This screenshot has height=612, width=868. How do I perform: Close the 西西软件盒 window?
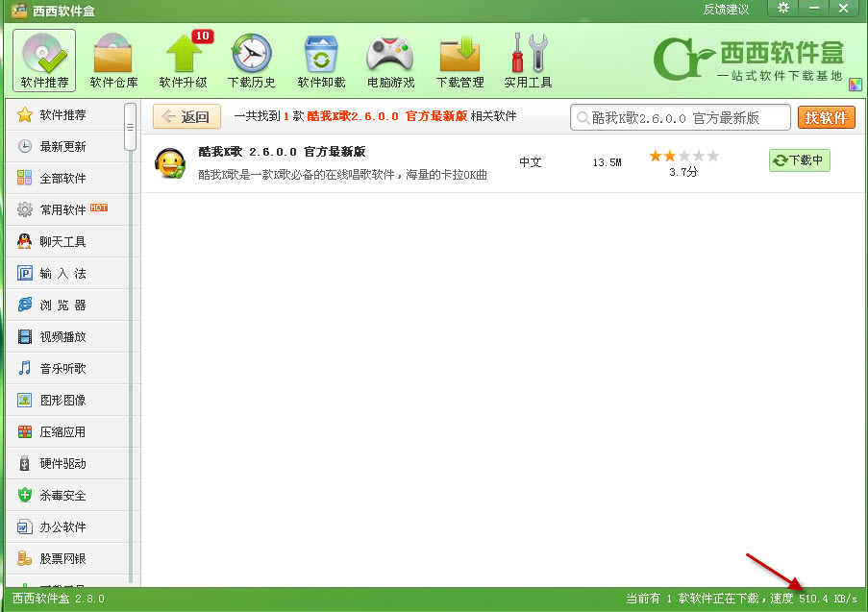(x=844, y=9)
